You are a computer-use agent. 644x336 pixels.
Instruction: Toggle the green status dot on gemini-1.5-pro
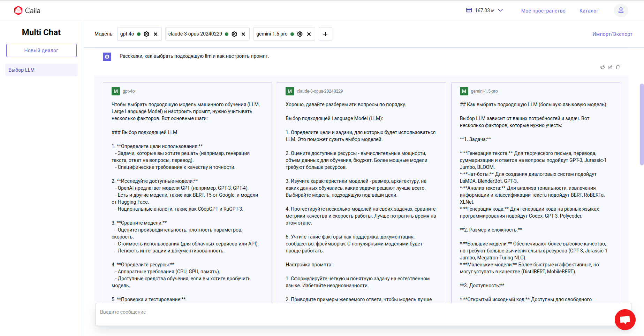pos(292,34)
